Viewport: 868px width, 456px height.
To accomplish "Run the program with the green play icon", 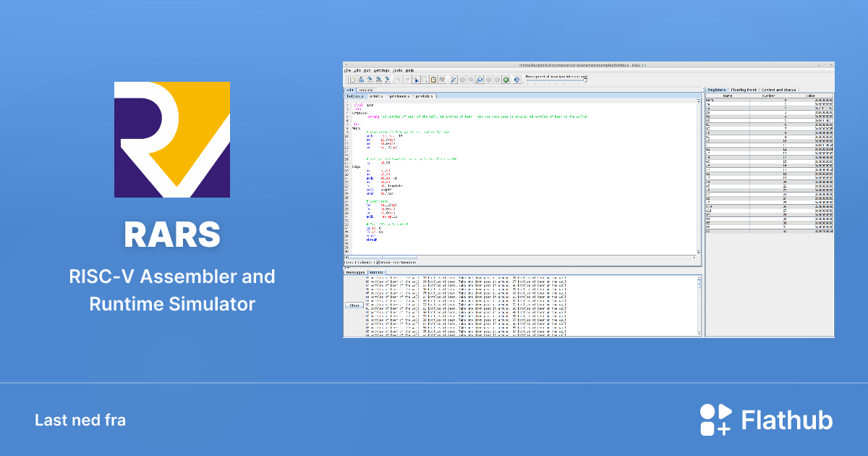I will click(x=461, y=79).
